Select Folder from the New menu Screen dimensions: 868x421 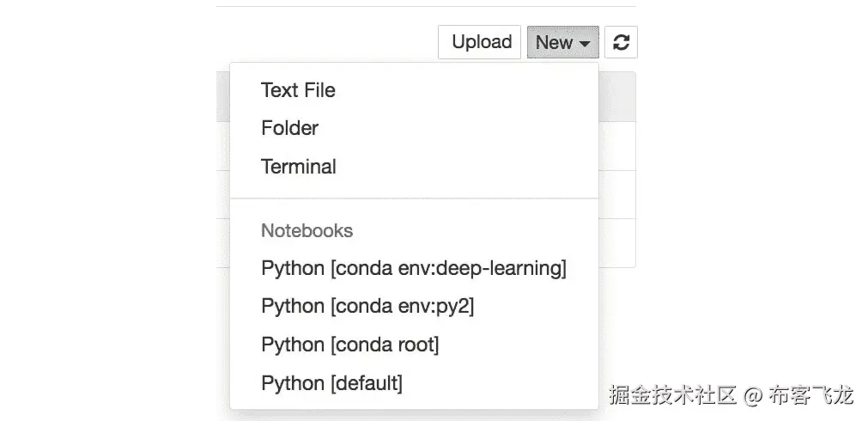[289, 128]
